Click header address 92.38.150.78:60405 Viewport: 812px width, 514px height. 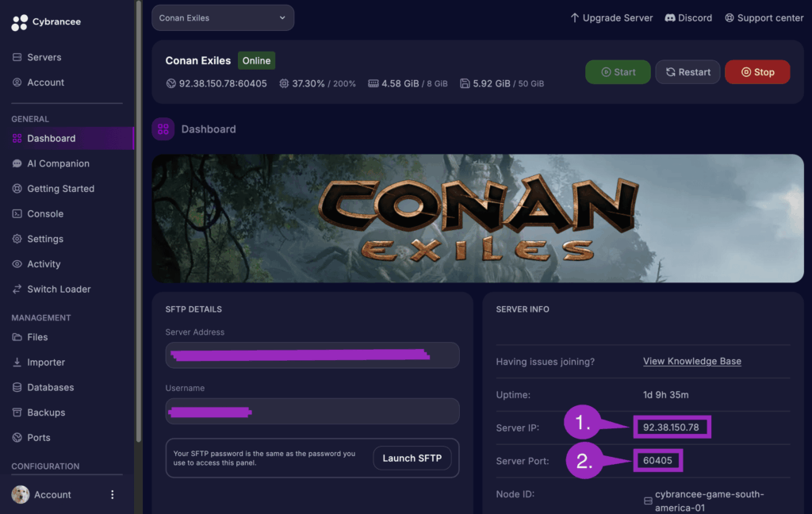(223, 83)
